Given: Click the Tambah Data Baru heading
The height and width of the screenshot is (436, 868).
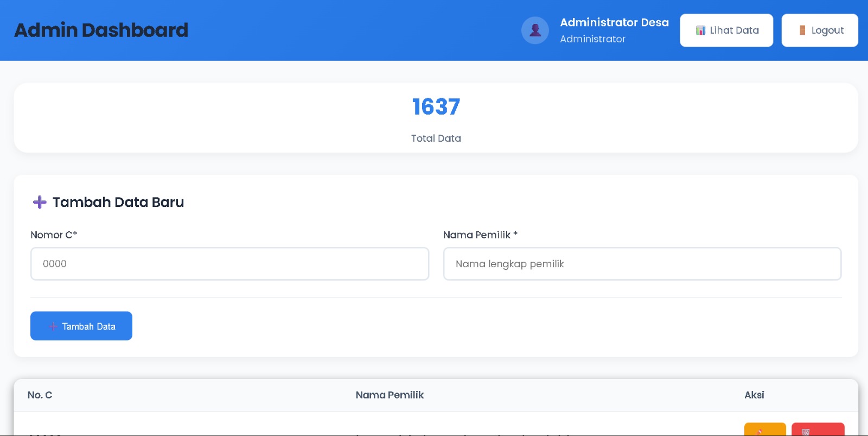Looking at the screenshot, I should pyautogui.click(x=118, y=202).
